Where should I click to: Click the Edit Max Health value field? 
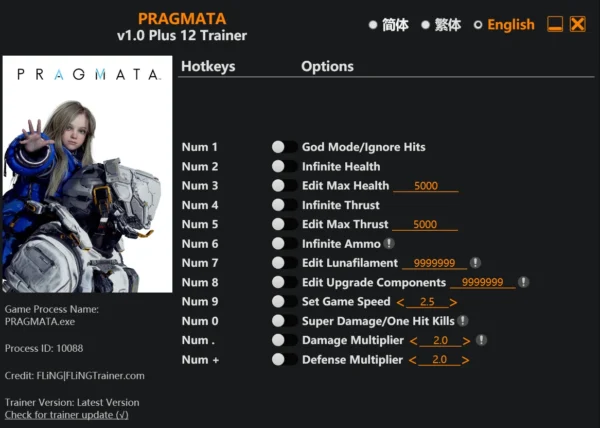click(x=425, y=186)
